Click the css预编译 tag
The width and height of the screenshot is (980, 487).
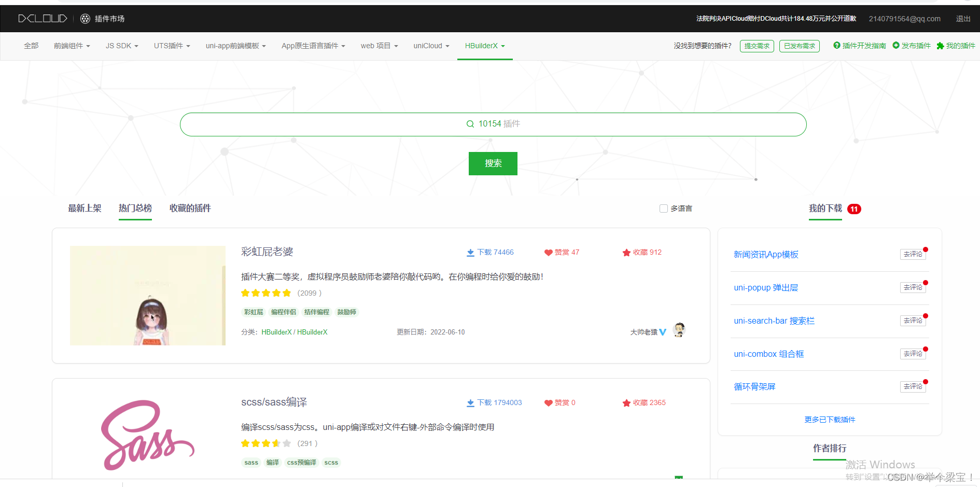[302, 463]
